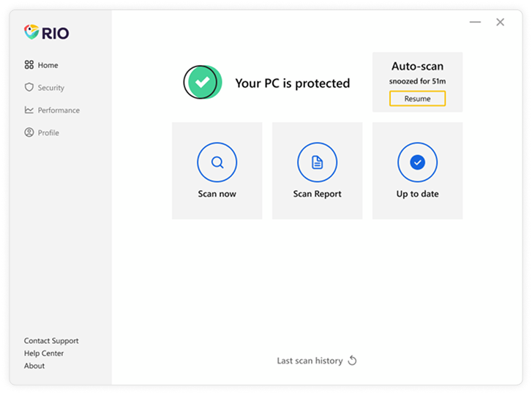Select the Home grid icon in sidebar

pyautogui.click(x=29, y=65)
